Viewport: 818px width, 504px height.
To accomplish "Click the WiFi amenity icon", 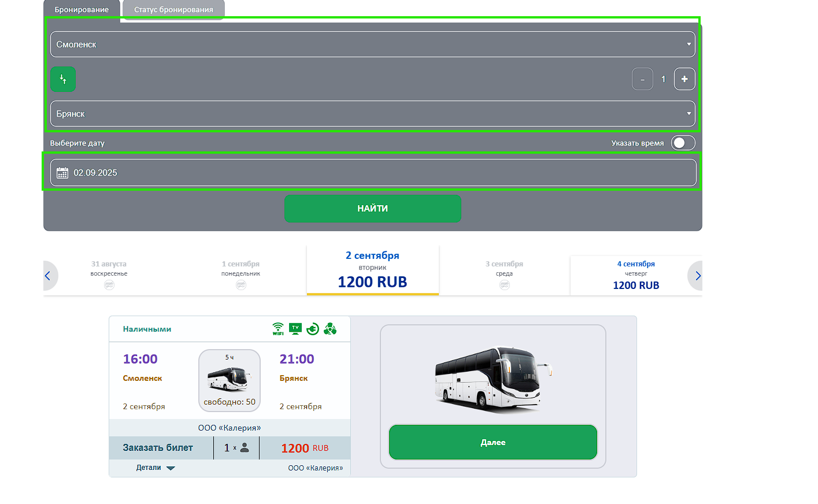I will tap(278, 329).
